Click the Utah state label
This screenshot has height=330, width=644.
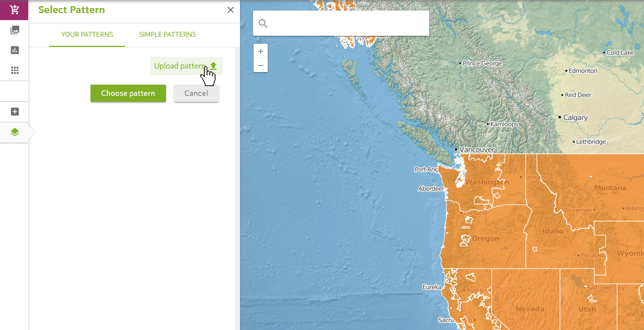pyautogui.click(x=587, y=309)
